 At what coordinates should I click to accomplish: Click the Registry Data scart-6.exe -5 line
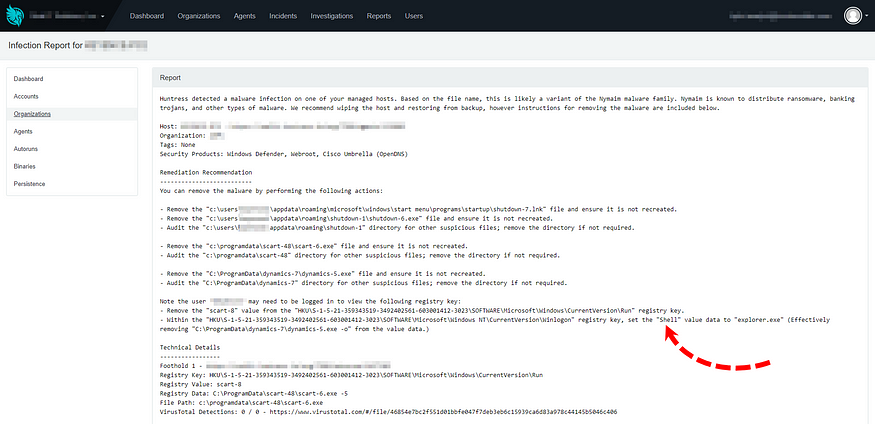(254, 393)
